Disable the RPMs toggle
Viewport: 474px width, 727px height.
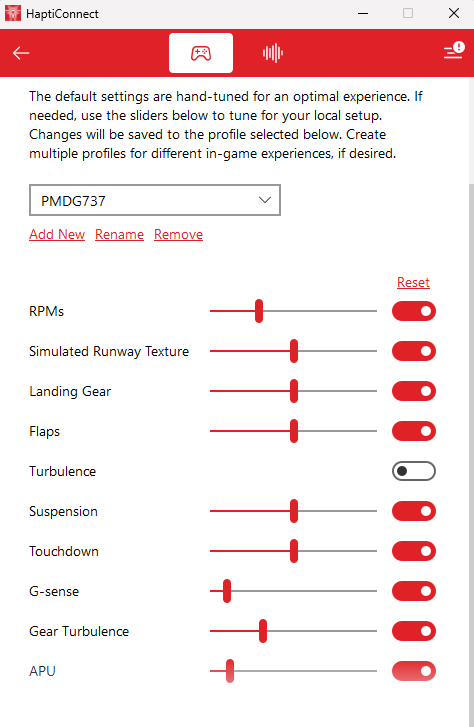[414, 311]
